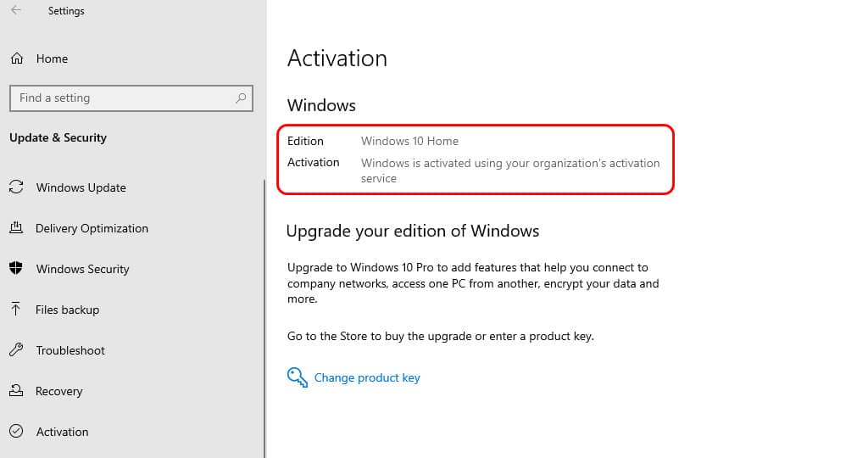This screenshot has width=868, height=458.
Task: Click the Activation checkmark icon
Action: 17,431
